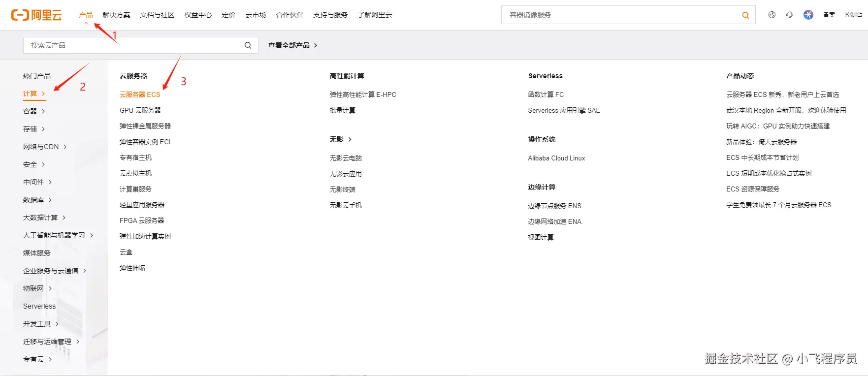Open 无影云电脑 link
The image size is (868, 376).
point(346,158)
